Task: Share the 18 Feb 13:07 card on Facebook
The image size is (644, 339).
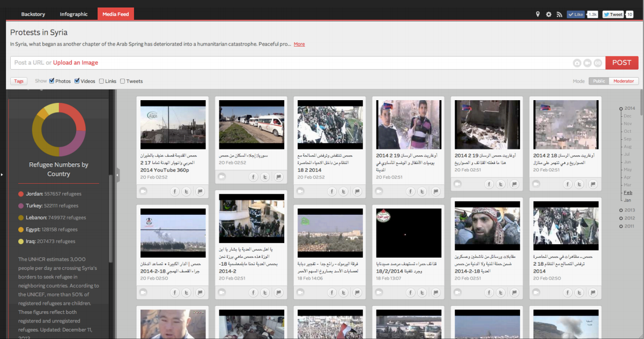Action: [410, 293]
